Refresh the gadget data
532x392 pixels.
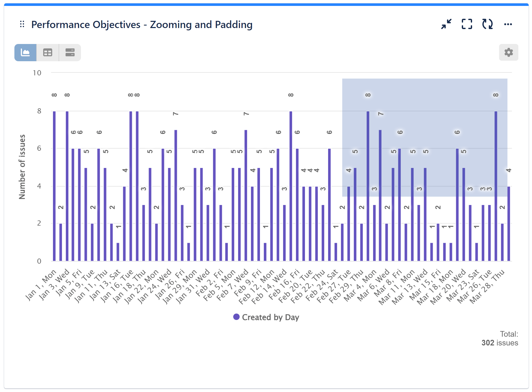point(488,24)
